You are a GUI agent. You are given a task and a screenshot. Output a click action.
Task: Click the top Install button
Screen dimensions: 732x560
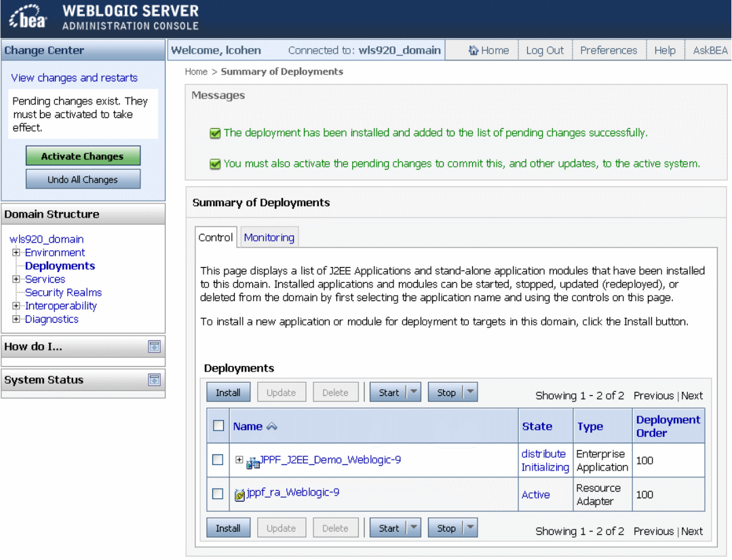228,392
